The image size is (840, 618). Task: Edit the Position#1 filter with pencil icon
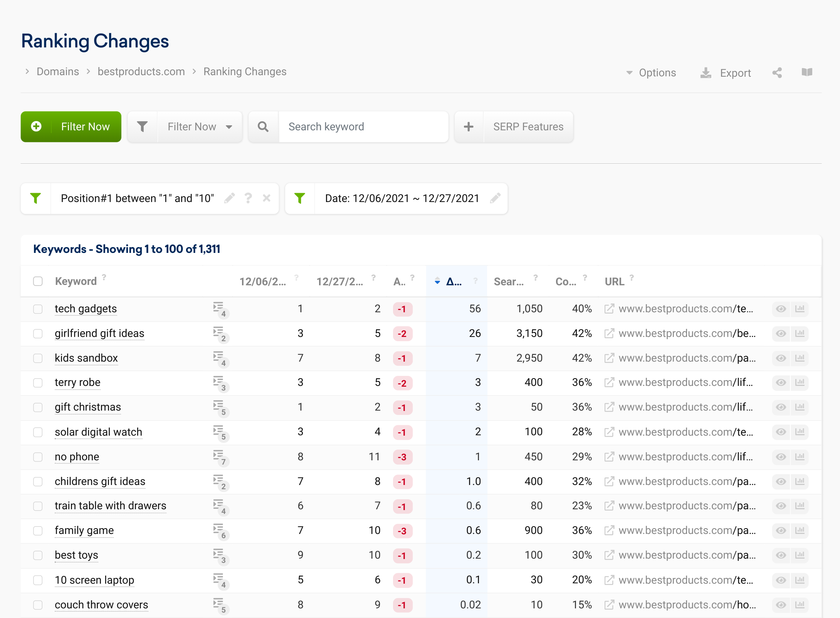230,198
